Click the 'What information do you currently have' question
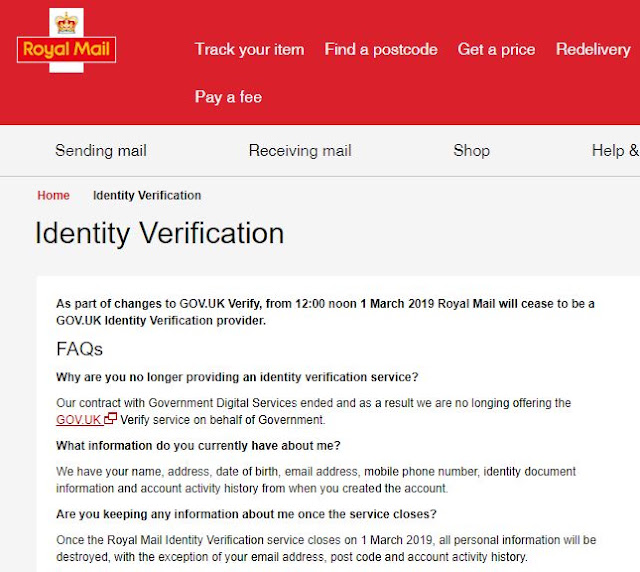This screenshot has height=572, width=640. coord(198,445)
